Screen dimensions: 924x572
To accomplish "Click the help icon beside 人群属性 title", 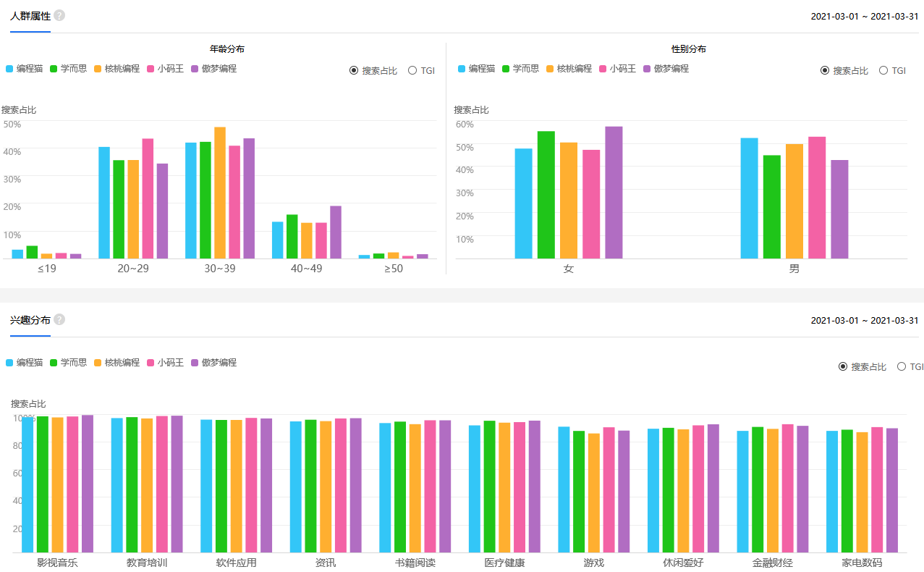I will point(59,14).
